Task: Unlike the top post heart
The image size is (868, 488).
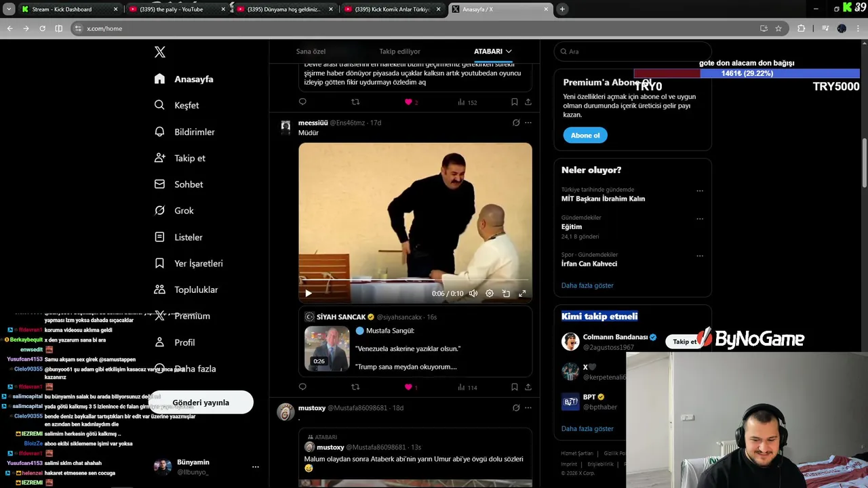Action: (408, 102)
